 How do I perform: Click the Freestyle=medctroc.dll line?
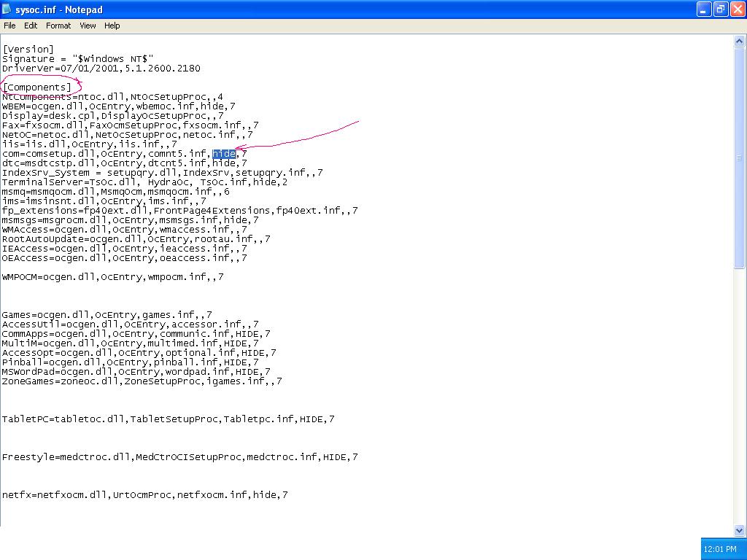[180, 457]
